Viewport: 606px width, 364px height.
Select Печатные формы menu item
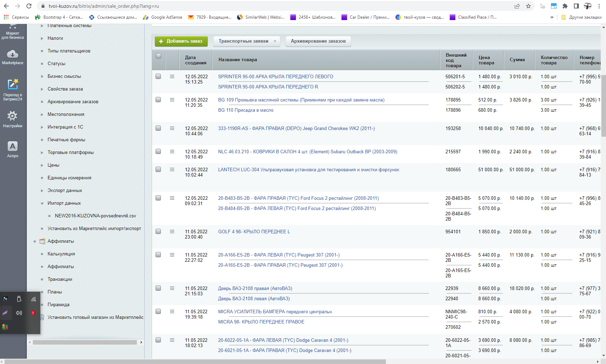[x=66, y=140]
